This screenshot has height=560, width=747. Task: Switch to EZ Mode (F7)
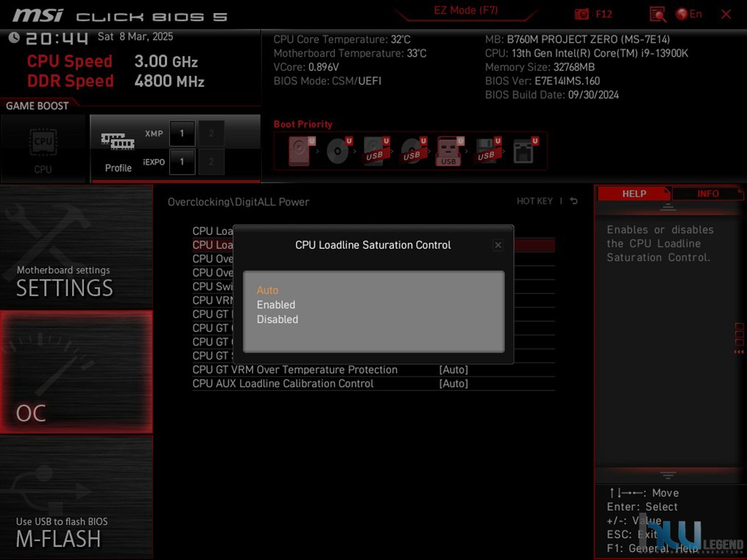tap(465, 10)
